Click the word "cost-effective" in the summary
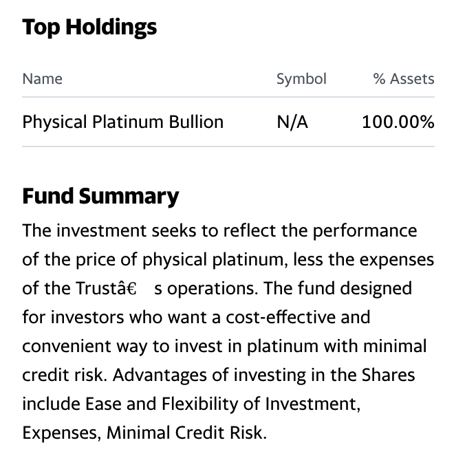 (x=281, y=318)
